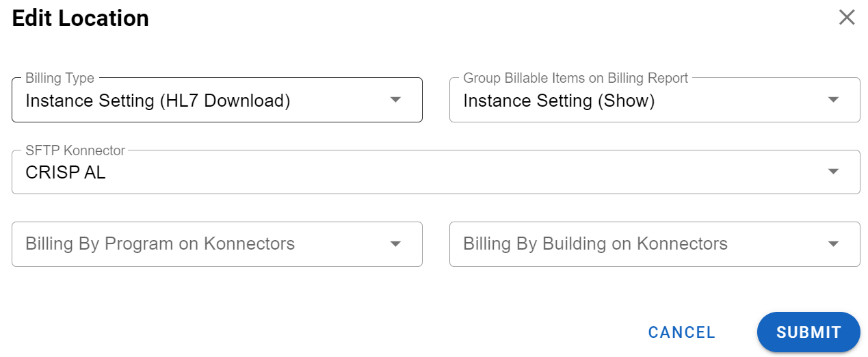
Task: Click the small Billing Type field label
Action: [x=60, y=79]
